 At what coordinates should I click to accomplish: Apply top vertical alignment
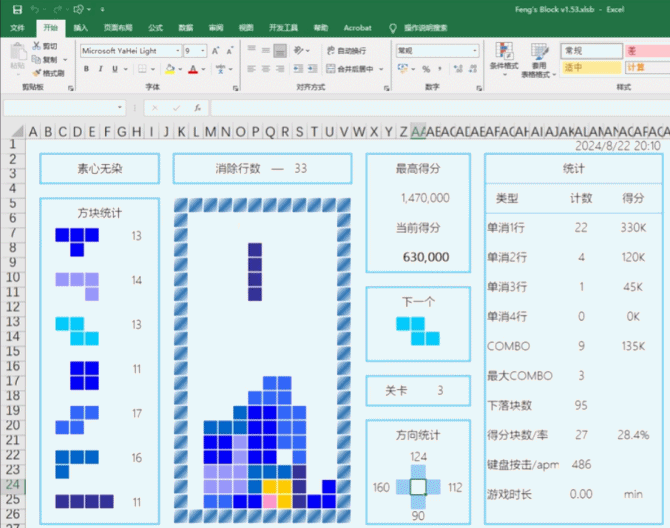click(x=252, y=50)
